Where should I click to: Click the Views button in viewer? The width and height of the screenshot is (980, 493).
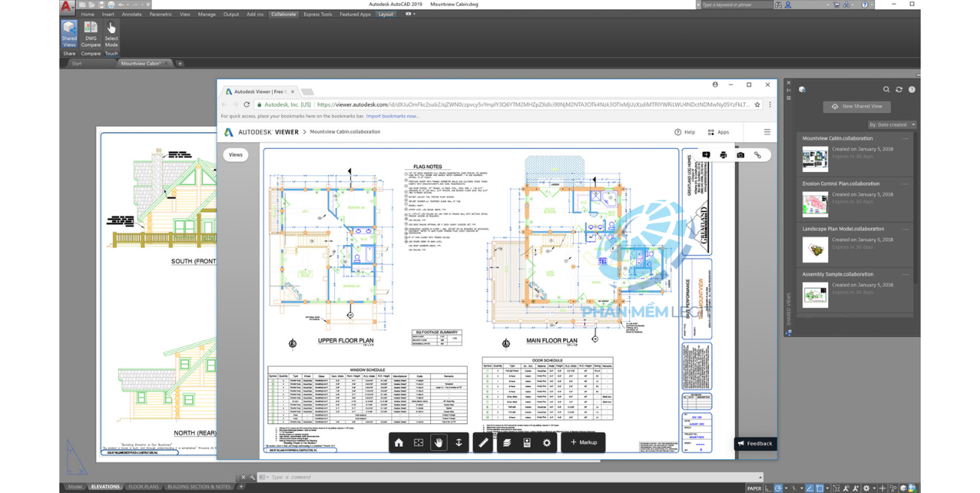coord(236,155)
